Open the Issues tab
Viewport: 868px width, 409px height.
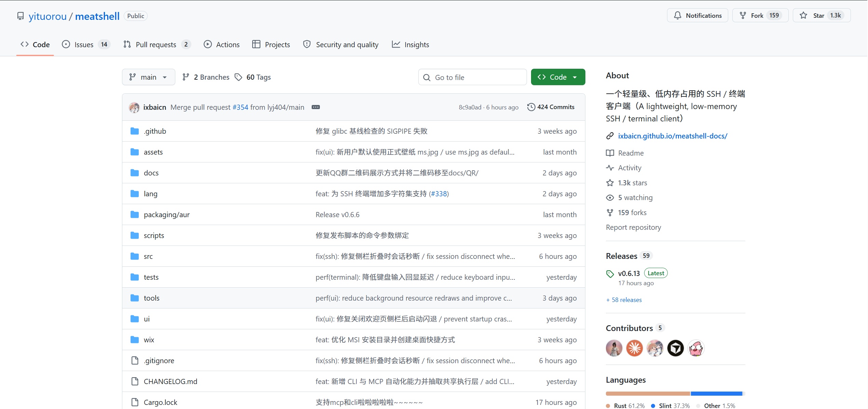86,44
